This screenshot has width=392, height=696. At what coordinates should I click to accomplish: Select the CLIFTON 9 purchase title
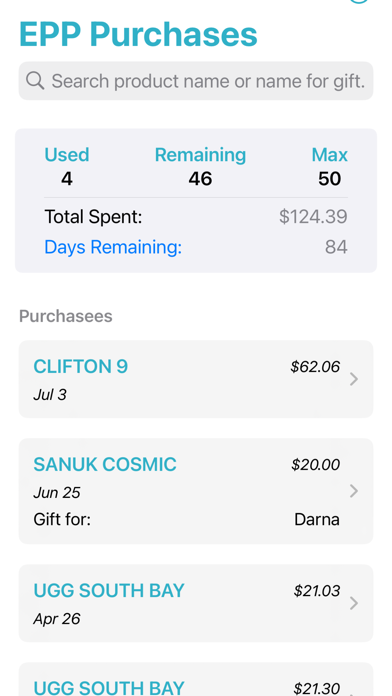tap(80, 367)
